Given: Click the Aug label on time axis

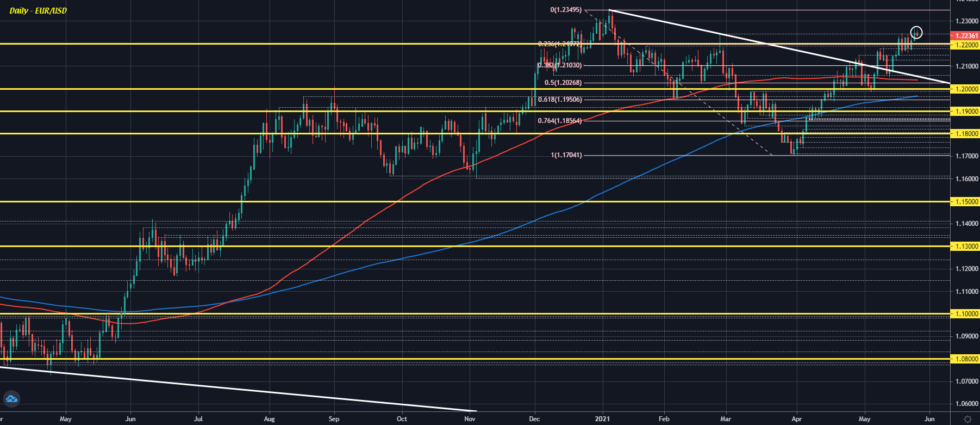Looking at the screenshot, I should 269,419.
